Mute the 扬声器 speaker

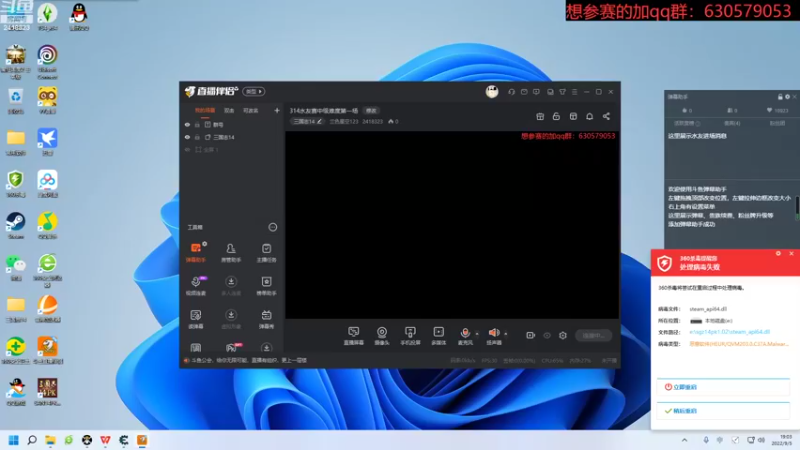pos(494,336)
